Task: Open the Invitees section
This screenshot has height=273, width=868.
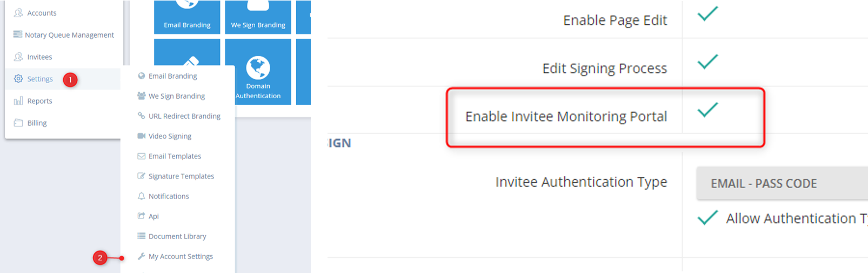Action: pos(39,57)
